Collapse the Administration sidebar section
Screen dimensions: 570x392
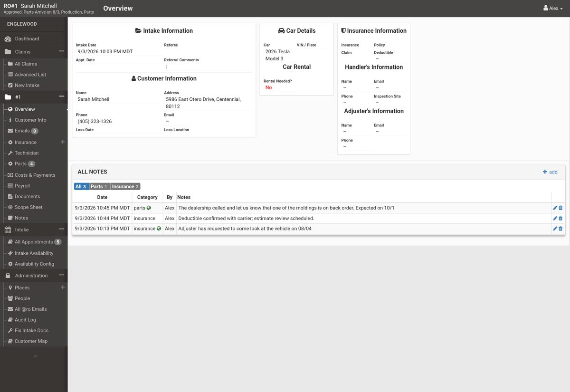(x=61, y=275)
